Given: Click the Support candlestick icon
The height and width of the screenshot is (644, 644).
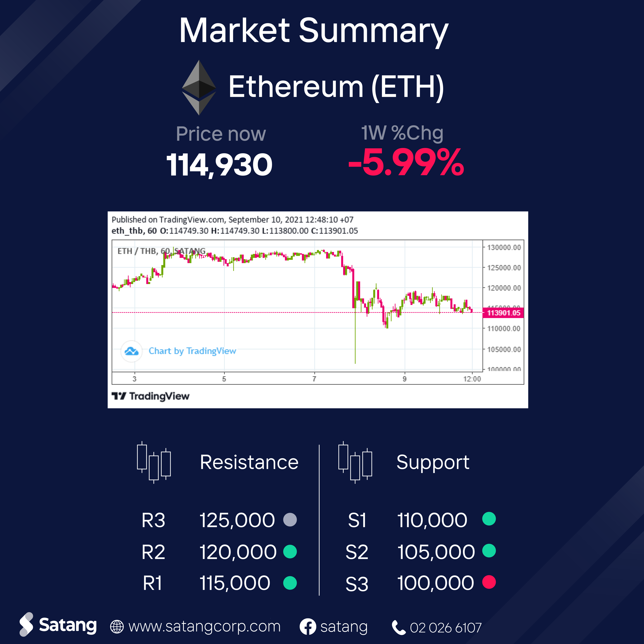Looking at the screenshot, I should tap(355, 462).
